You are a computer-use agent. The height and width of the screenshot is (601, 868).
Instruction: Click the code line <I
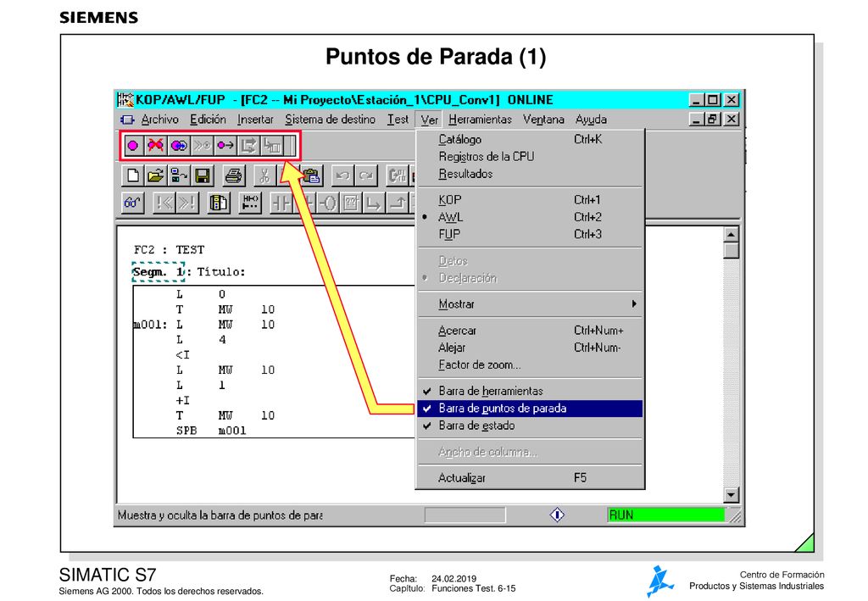(183, 354)
